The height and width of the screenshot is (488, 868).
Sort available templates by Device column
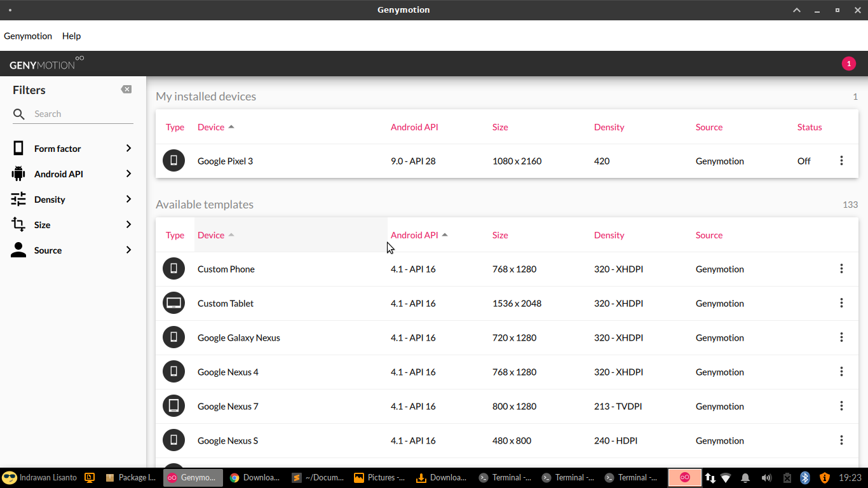(x=216, y=235)
